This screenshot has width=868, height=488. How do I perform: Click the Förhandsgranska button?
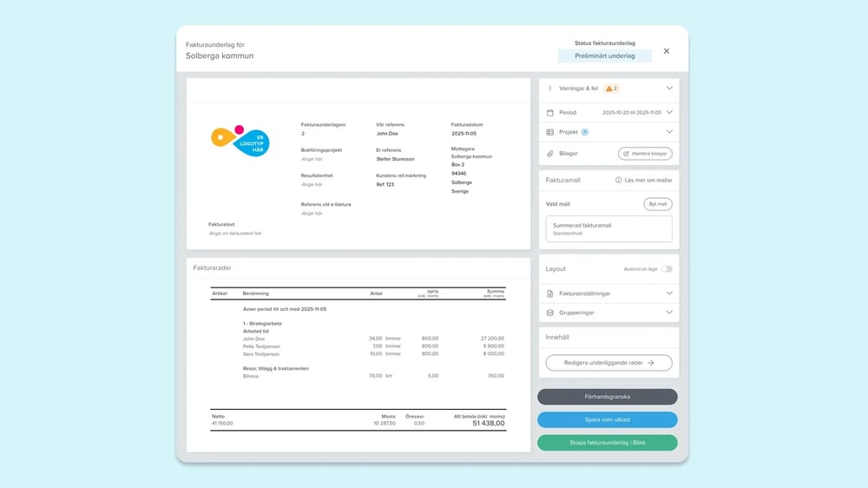pyautogui.click(x=608, y=397)
